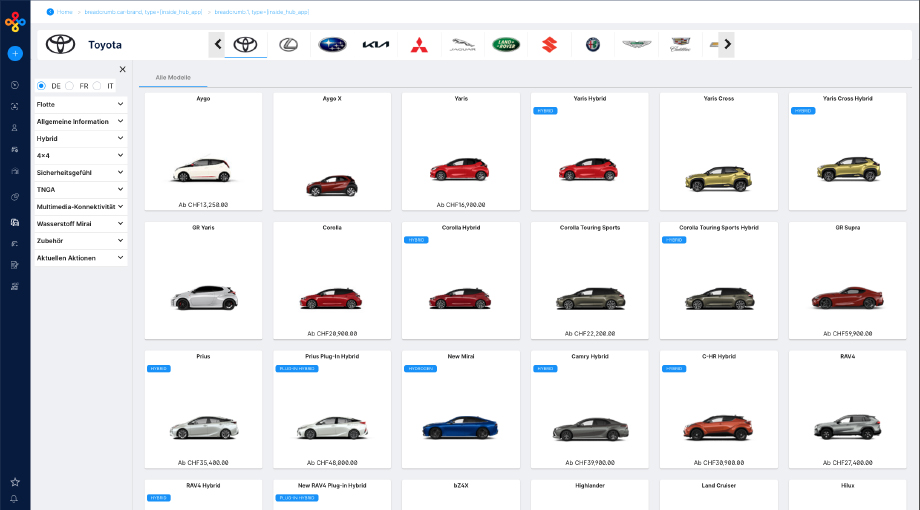920x510 pixels.
Task: Expand the TNGA section
Action: [x=80, y=190]
